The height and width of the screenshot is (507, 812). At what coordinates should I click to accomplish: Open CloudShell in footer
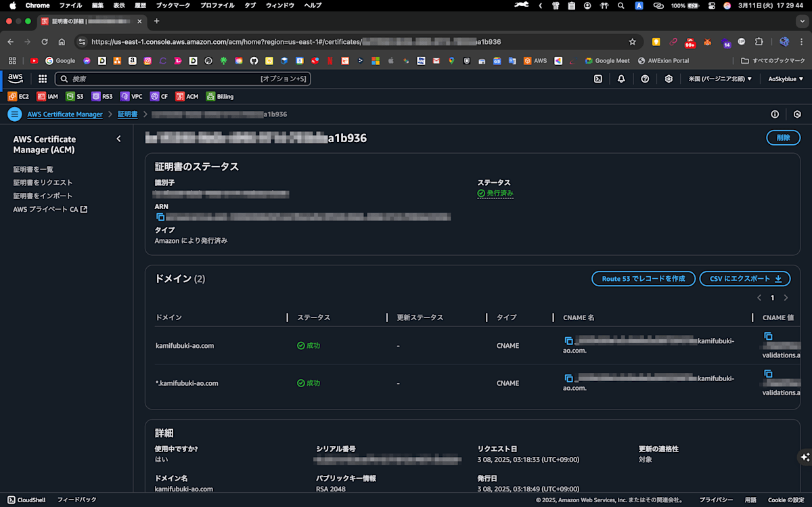(x=26, y=500)
